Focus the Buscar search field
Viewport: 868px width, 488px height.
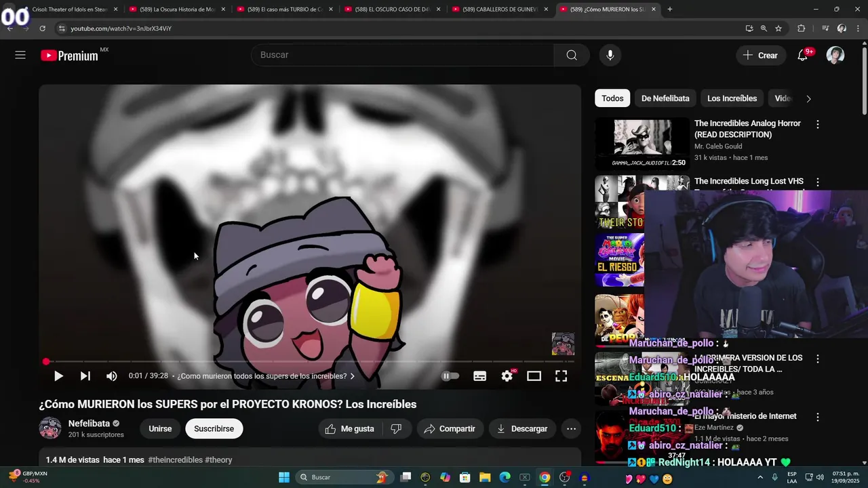pos(403,55)
